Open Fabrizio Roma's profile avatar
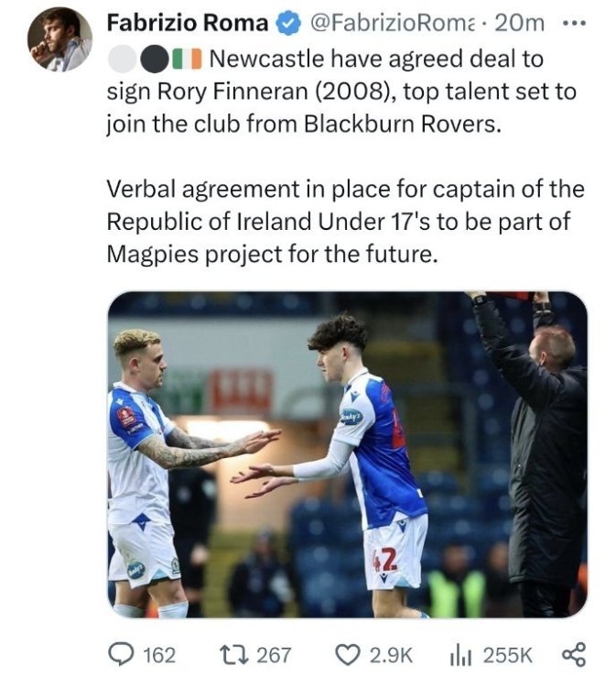The height and width of the screenshot is (687, 616). click(59, 39)
